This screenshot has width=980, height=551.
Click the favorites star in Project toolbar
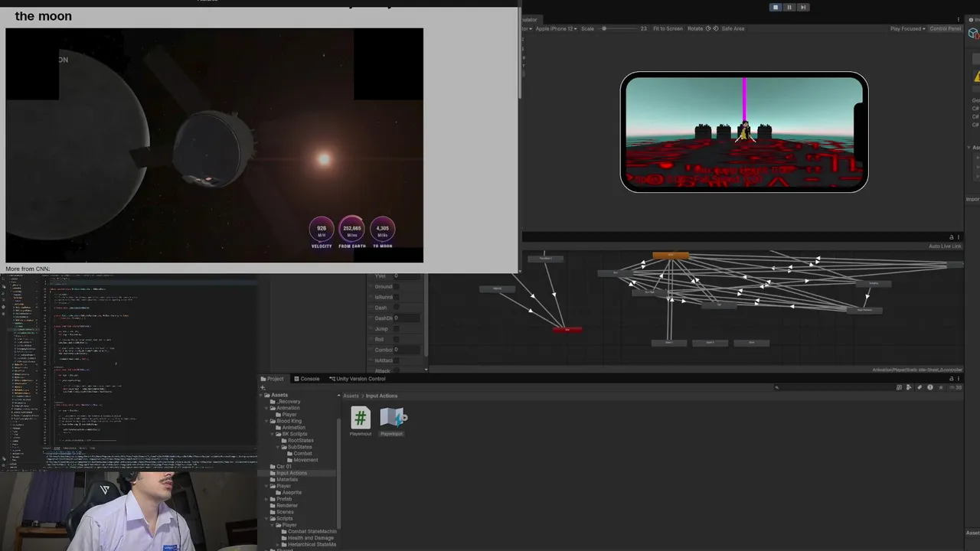[x=941, y=387]
